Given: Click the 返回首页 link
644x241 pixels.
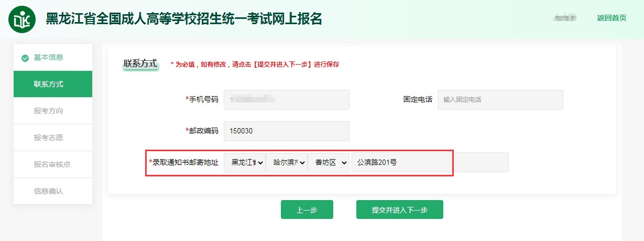Looking at the screenshot, I should (612, 18).
